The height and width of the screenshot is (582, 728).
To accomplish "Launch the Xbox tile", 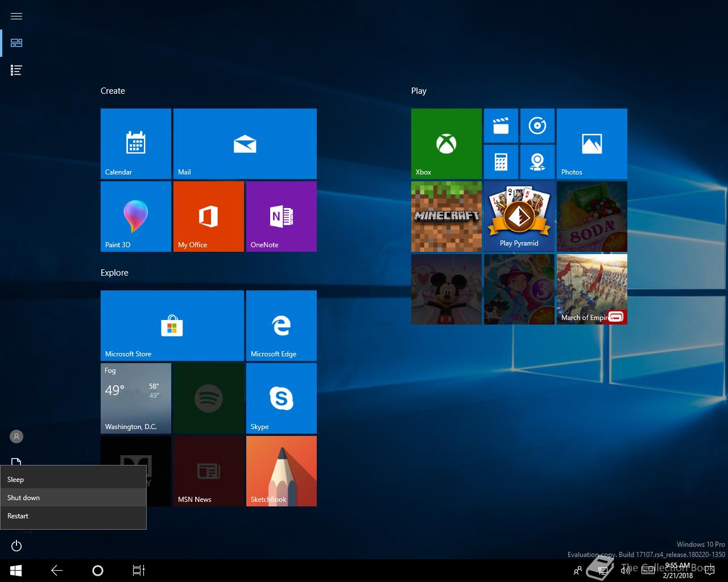I will click(446, 144).
